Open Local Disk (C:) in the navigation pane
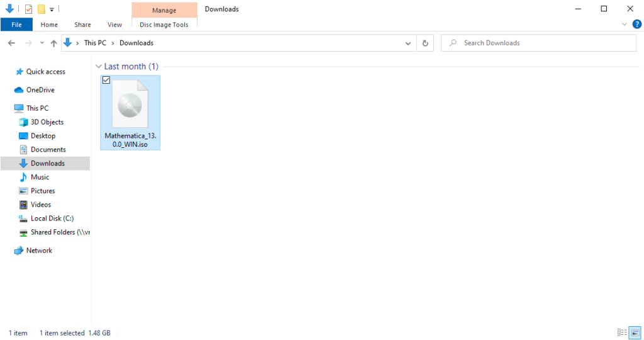Image resolution: width=644 pixels, height=340 pixels. point(52,218)
